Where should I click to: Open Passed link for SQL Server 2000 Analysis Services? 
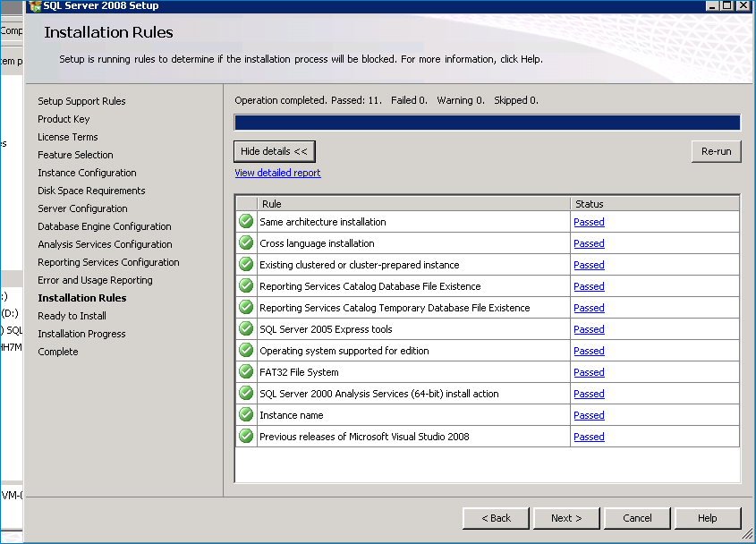click(589, 394)
